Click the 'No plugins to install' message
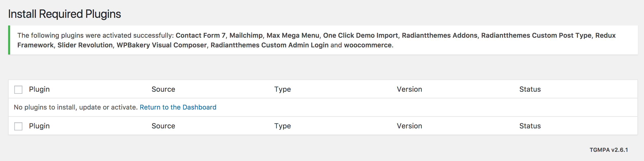The height and width of the screenshot is (161, 644). 76,107
